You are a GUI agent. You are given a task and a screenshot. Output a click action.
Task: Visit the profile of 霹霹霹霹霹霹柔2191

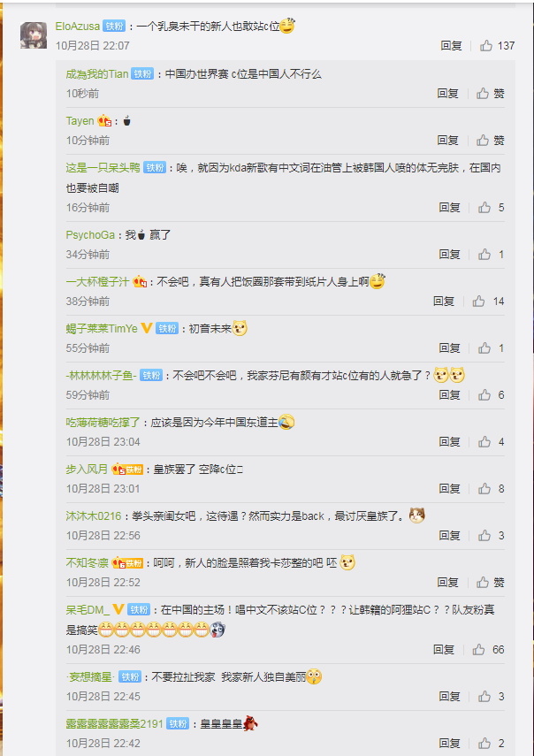115,723
